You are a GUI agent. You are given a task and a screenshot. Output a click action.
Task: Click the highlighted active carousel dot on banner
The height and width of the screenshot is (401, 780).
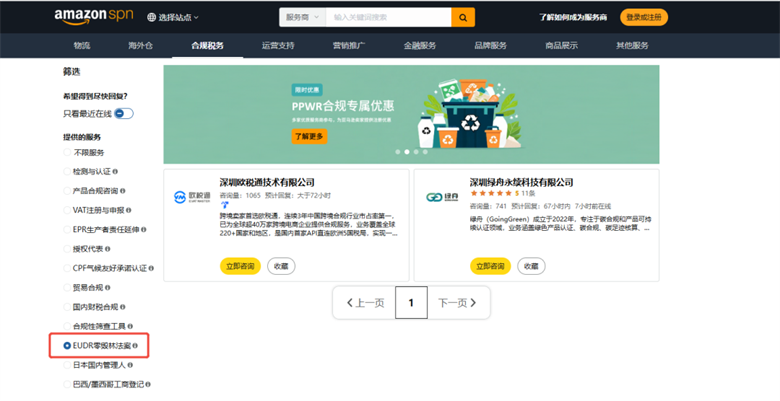click(407, 152)
